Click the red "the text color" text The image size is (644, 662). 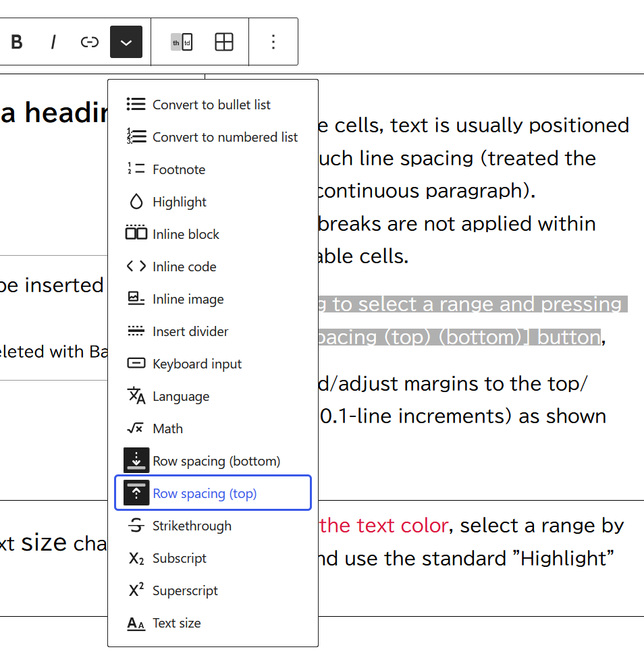[x=383, y=526]
